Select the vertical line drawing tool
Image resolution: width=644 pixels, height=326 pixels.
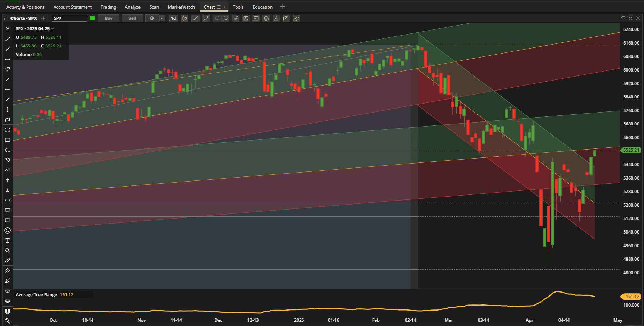pyautogui.click(x=7, y=109)
